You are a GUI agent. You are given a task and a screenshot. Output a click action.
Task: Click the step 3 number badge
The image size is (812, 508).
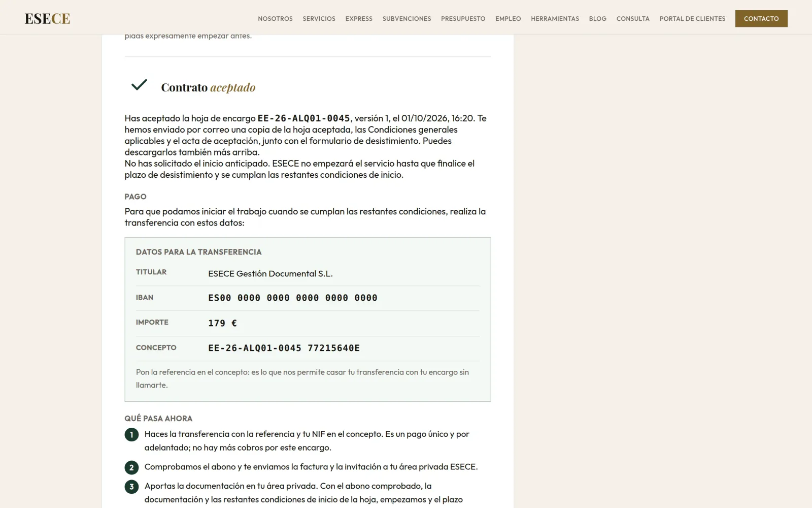click(131, 487)
